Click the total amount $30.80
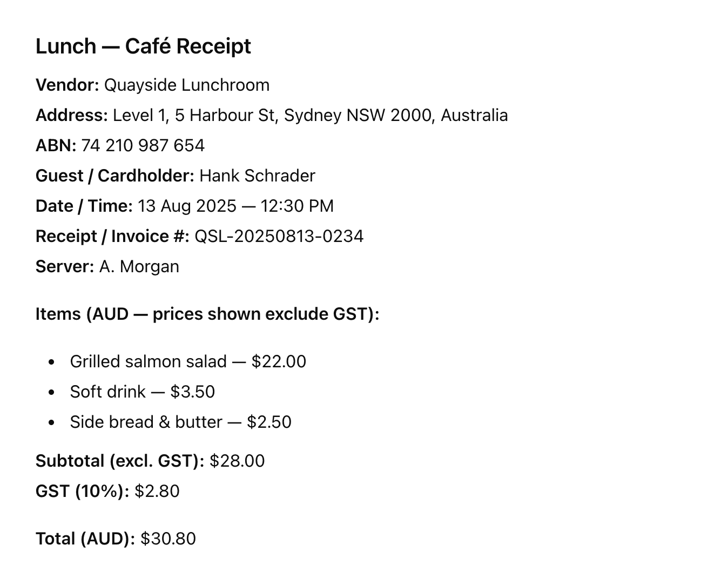This screenshot has height=565, width=728. click(168, 539)
